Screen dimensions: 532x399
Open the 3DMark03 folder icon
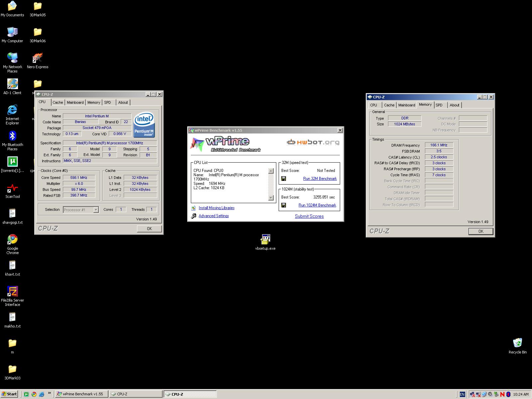12,372
